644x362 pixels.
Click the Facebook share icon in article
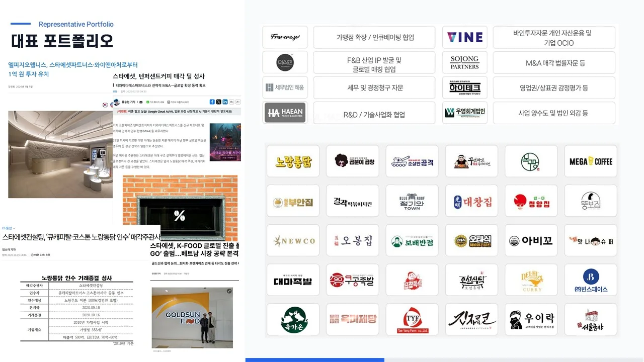(212, 102)
